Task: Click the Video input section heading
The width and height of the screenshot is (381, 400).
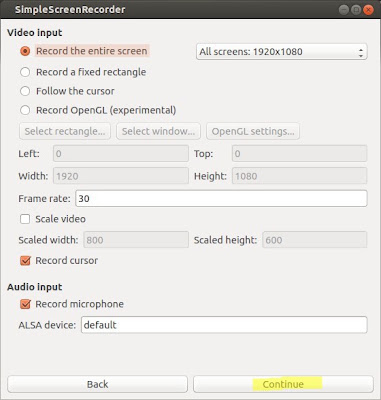Action: pos(35,33)
